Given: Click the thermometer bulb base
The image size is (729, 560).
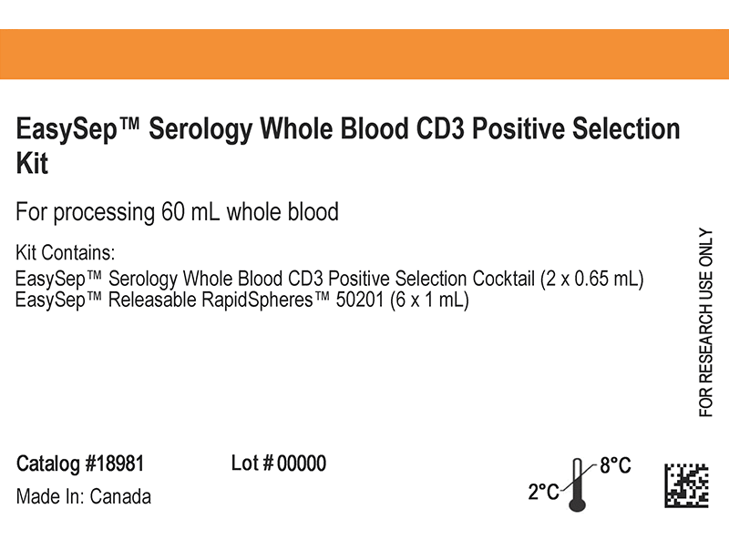Looking at the screenshot, I should tap(578, 504).
